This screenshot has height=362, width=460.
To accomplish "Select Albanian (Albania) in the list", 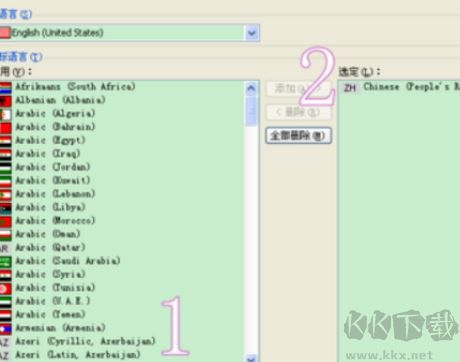I will pyautogui.click(x=60, y=100).
